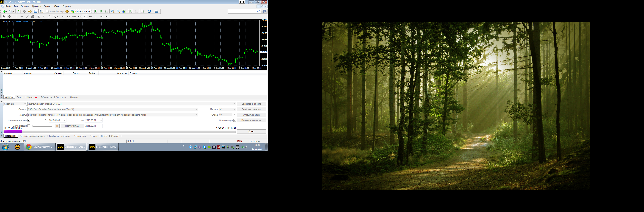This screenshot has width=644, height=212.
Task: Switch chart to candlesticks icon
Action: [101, 11]
